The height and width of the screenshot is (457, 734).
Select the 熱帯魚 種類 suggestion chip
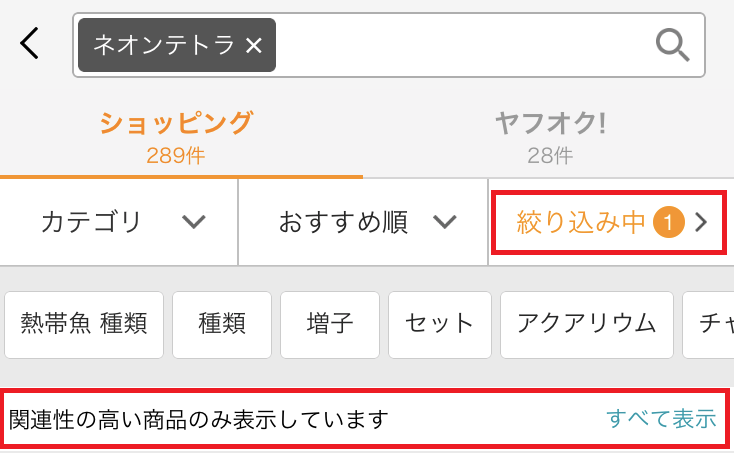point(84,324)
